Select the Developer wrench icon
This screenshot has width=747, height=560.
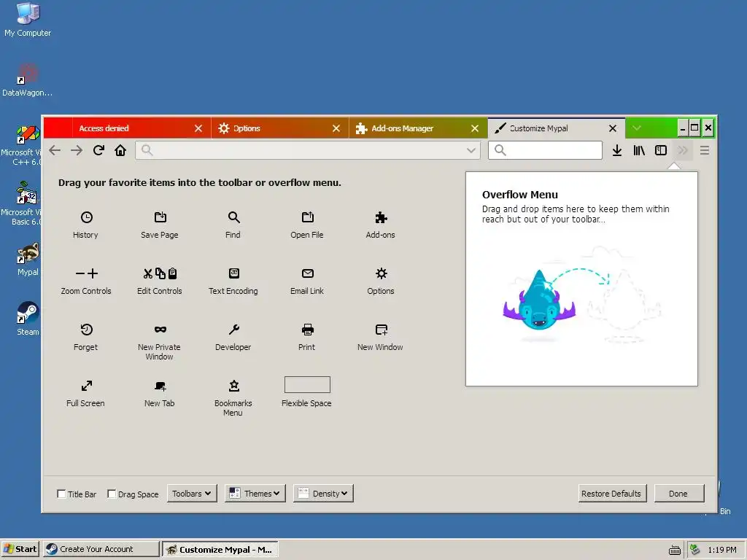click(233, 330)
